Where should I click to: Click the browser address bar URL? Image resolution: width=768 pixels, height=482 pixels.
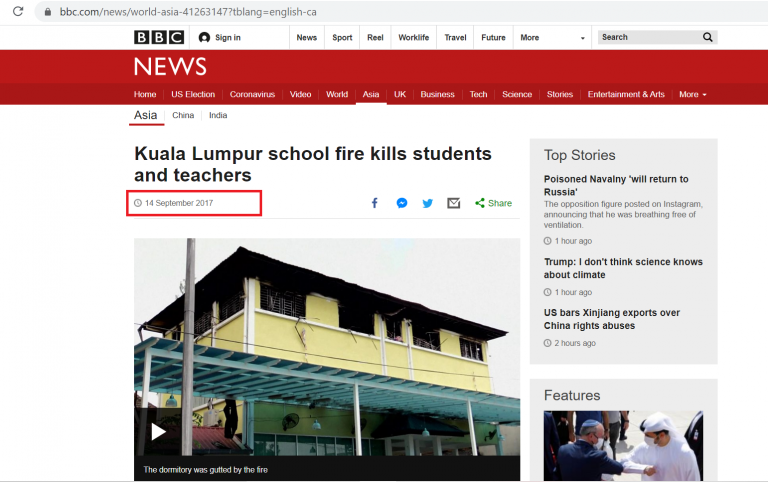188,12
